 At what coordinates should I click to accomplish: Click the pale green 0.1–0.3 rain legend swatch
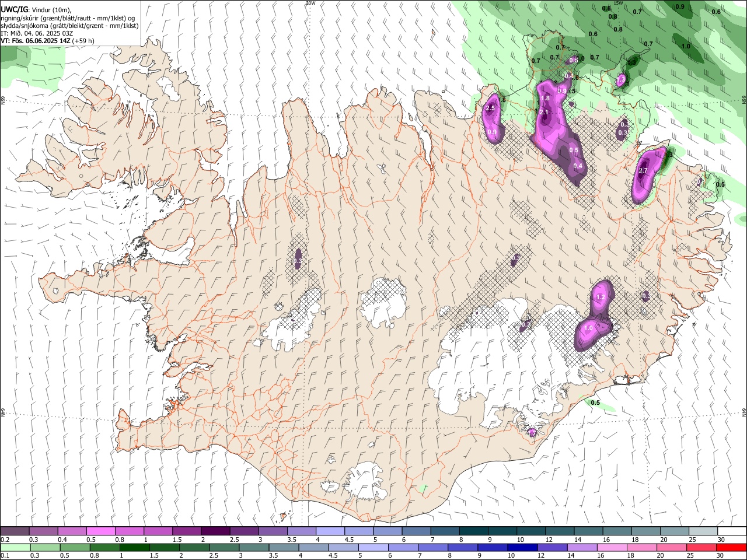coord(15,547)
